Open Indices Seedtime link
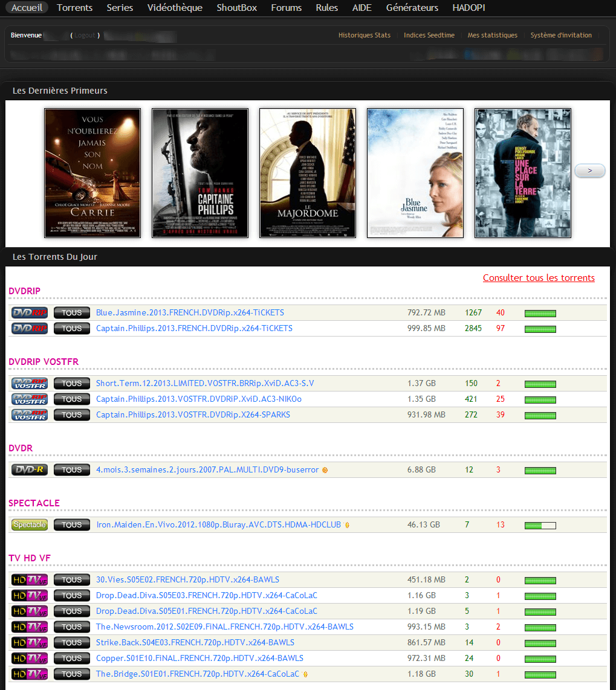Image resolution: width=616 pixels, height=690 pixels. (x=429, y=35)
